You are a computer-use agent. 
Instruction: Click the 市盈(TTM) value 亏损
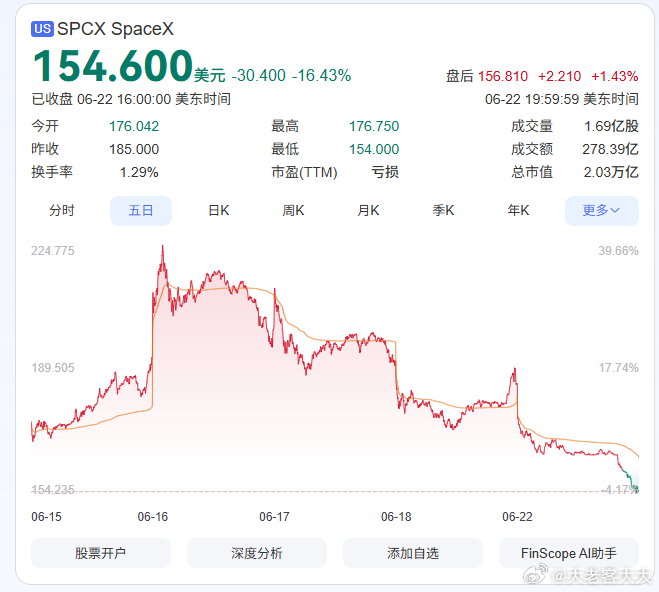pos(385,172)
